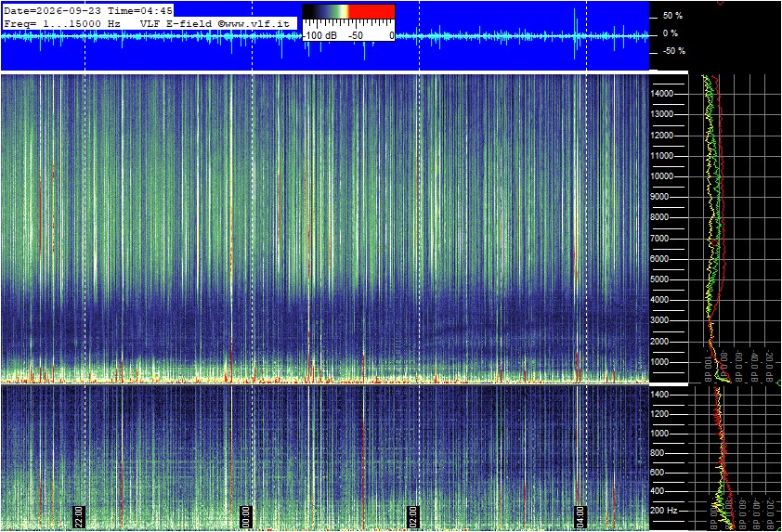Click the -20.0 dB label in upper spectrum plot

[x=769, y=364]
